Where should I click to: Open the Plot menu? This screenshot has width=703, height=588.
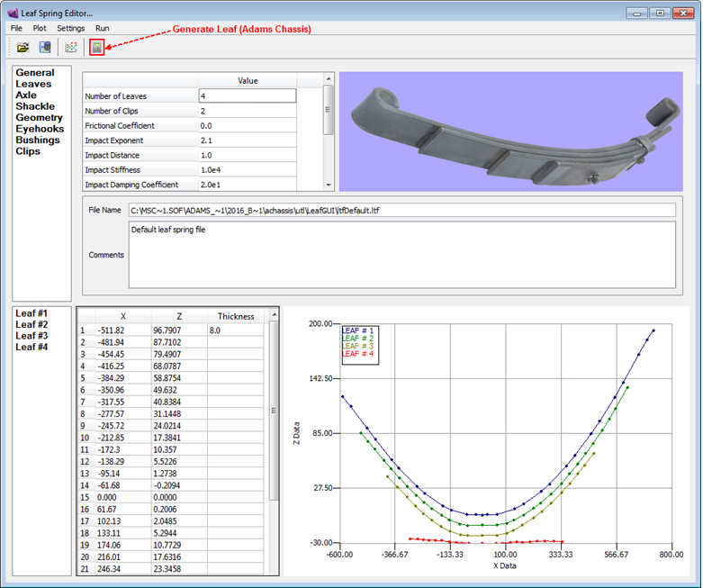coord(40,28)
